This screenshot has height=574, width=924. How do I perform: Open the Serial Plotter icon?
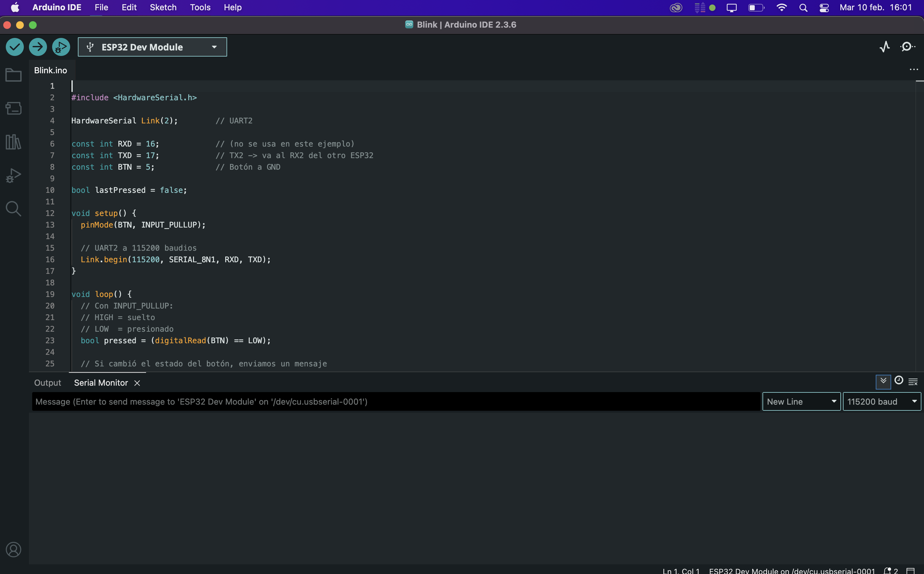pyautogui.click(x=884, y=47)
